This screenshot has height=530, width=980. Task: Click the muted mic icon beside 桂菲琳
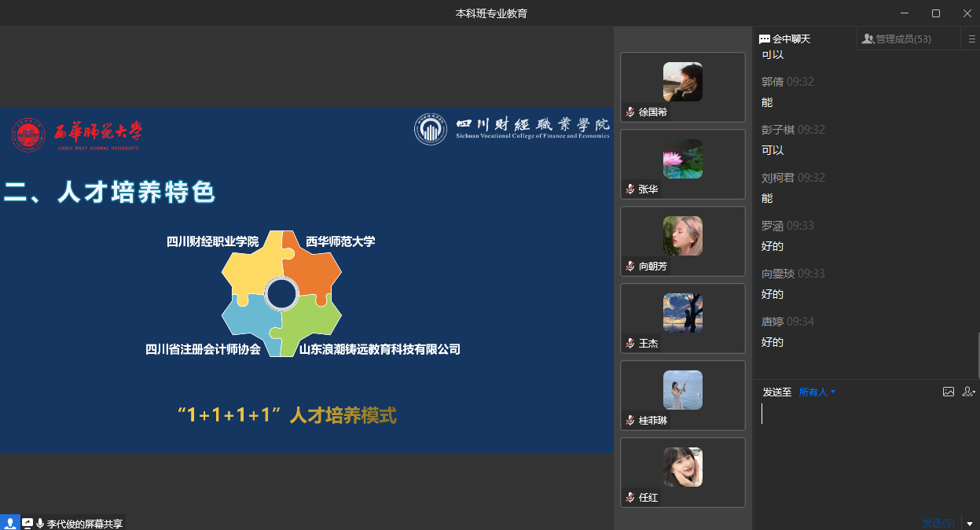point(630,421)
